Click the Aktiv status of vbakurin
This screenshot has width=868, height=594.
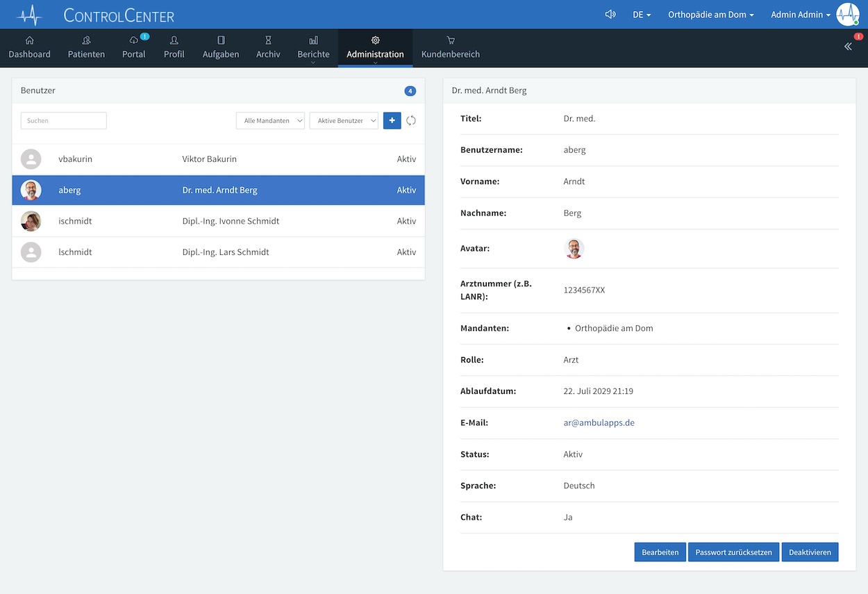click(x=406, y=159)
